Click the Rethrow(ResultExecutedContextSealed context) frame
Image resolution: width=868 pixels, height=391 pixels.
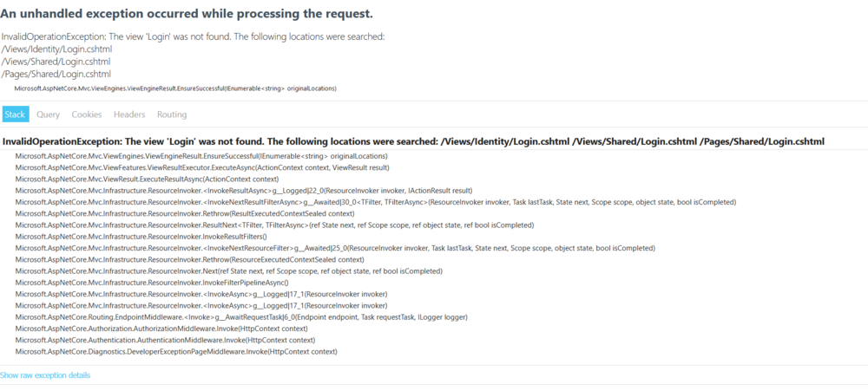(x=185, y=213)
